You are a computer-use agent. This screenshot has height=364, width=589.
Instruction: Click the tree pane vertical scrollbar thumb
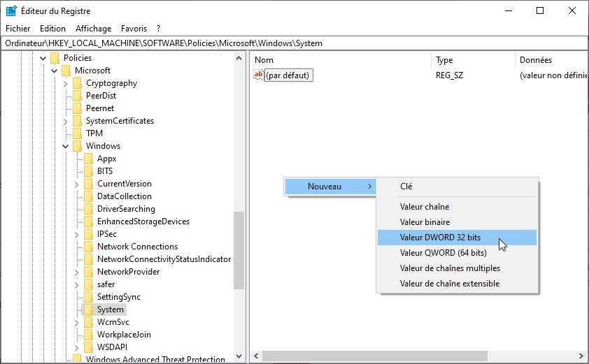tap(239, 250)
